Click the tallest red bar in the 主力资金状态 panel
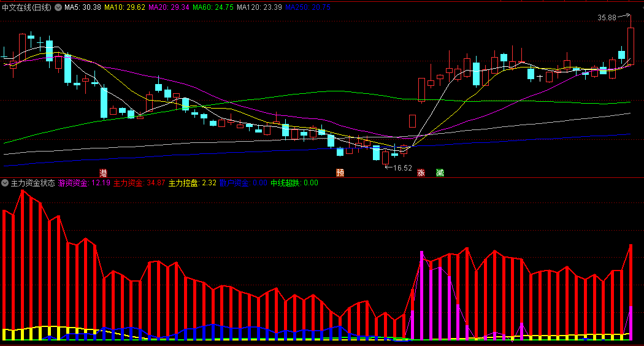This screenshot has width=644, height=346. [x=22, y=265]
